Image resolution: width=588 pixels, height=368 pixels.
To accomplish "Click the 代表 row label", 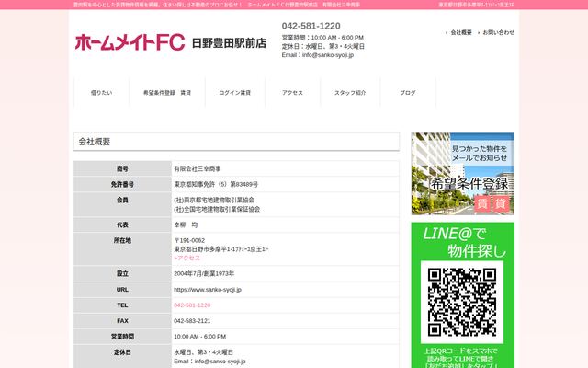I will 122,224.
